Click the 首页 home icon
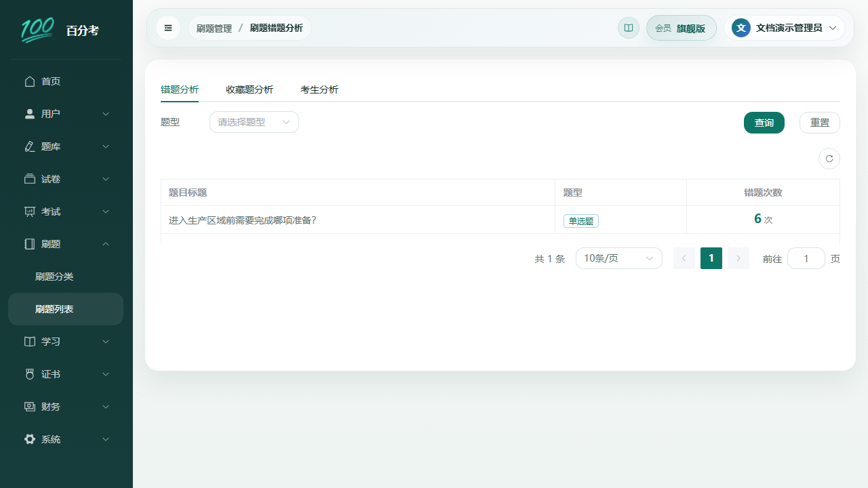Screen dimensions: 868x488 [30, 81]
